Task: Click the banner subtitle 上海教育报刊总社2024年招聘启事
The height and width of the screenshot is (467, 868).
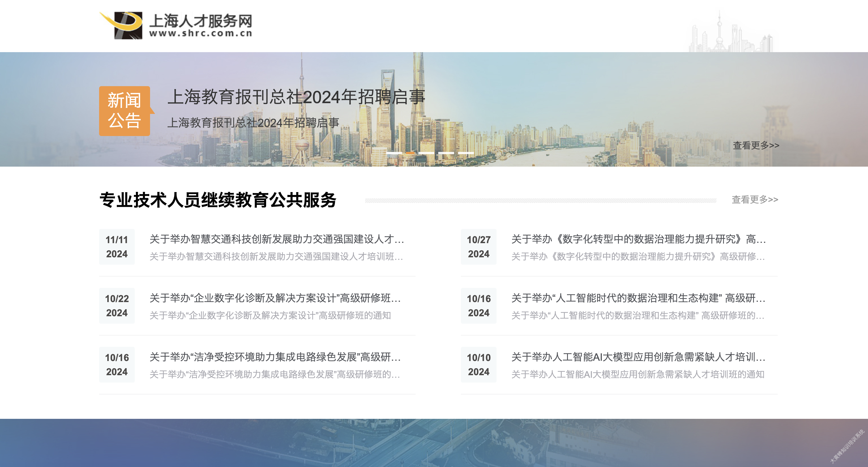Action: click(x=253, y=123)
